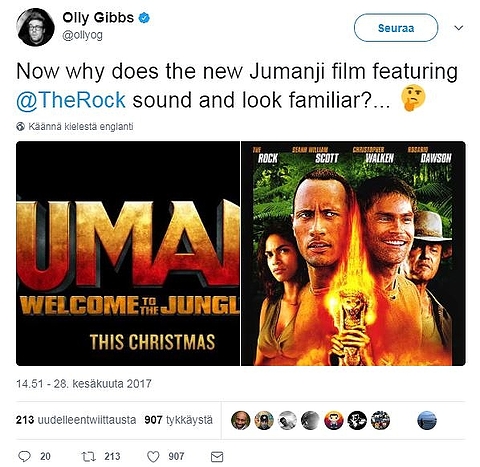This screenshot has height=467, width=480.
Task: Click the blue verified badge
Action: pos(144,18)
